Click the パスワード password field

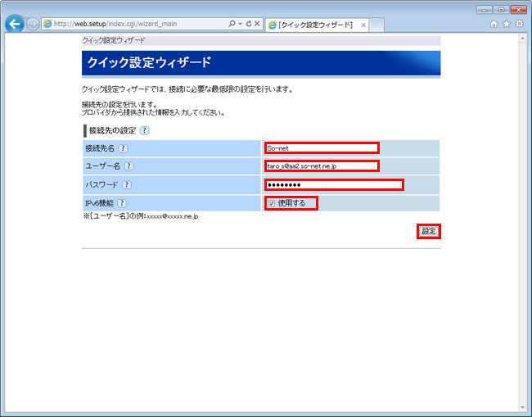pos(334,185)
